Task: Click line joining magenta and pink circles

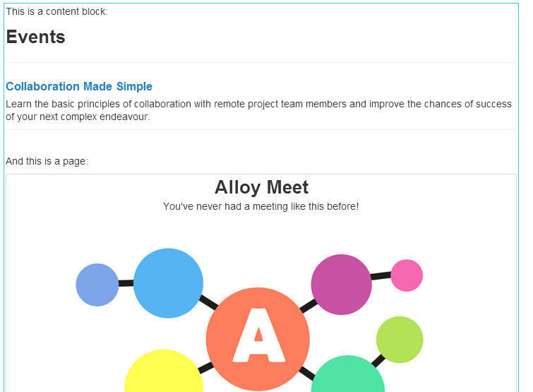Action: [x=381, y=277]
